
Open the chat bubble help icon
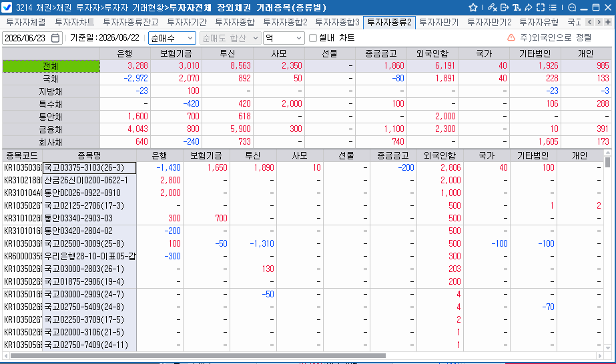click(x=572, y=7)
